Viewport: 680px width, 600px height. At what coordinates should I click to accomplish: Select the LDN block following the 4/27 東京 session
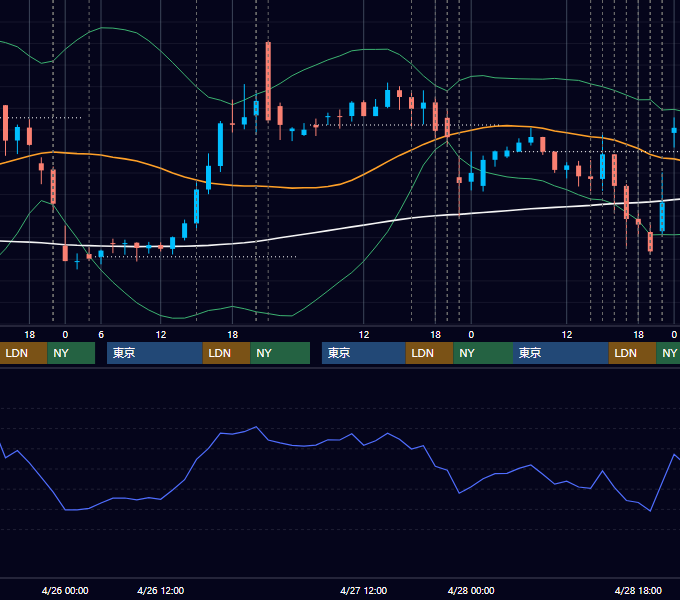pyautogui.click(x=429, y=353)
